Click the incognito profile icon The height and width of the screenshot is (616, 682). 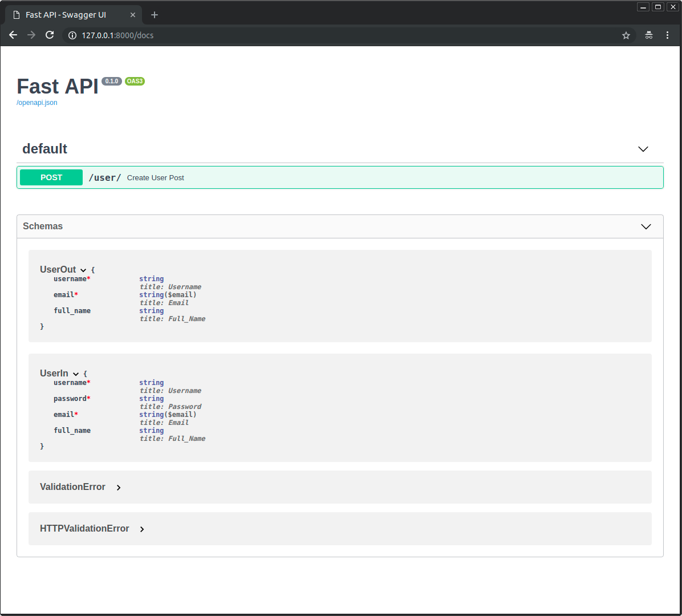point(649,35)
